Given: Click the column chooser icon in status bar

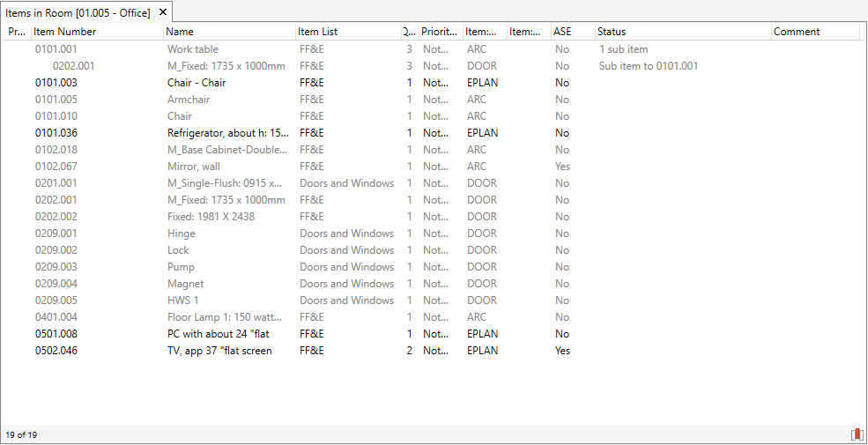Looking at the screenshot, I should tap(857, 434).
